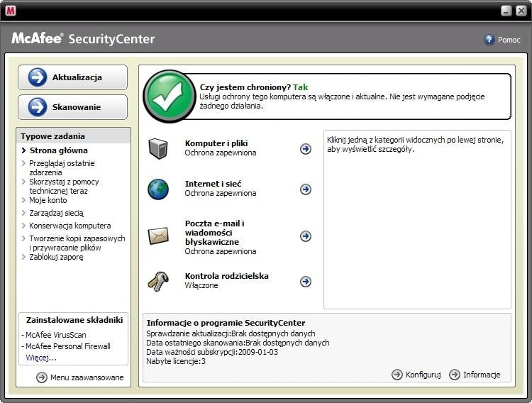Screen dimensions: 532x403
Task: Click the envelope icon for Poczta e-mail
Action: 157,236
